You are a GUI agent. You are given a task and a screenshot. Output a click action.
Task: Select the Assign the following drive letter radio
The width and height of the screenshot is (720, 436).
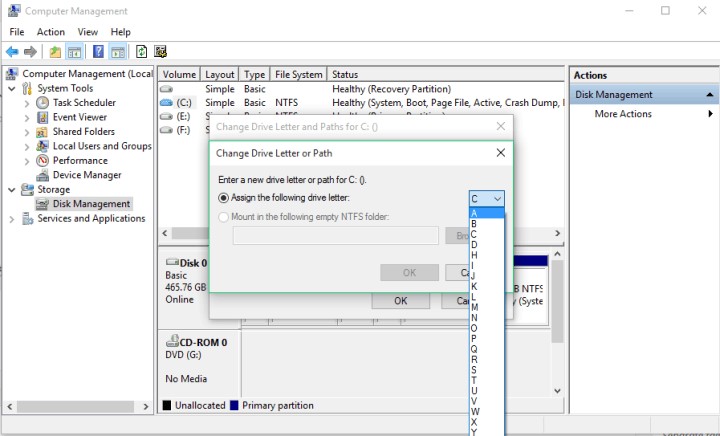tap(224, 198)
